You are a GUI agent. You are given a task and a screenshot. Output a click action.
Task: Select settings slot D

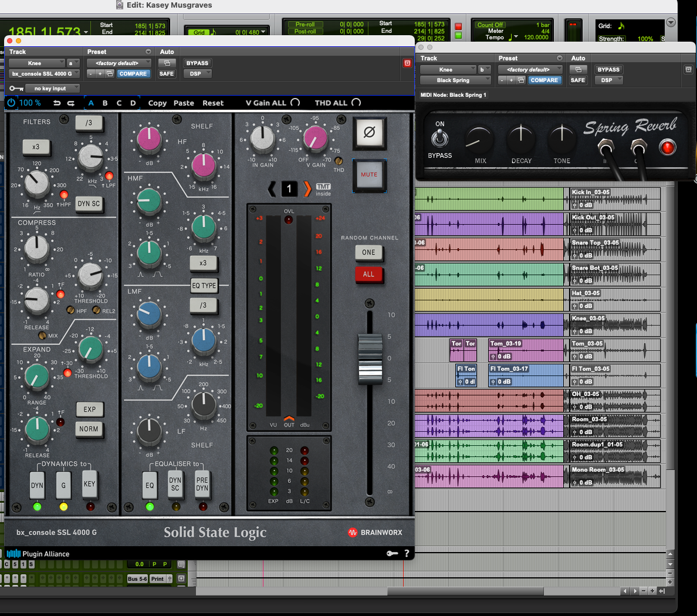[x=133, y=103]
